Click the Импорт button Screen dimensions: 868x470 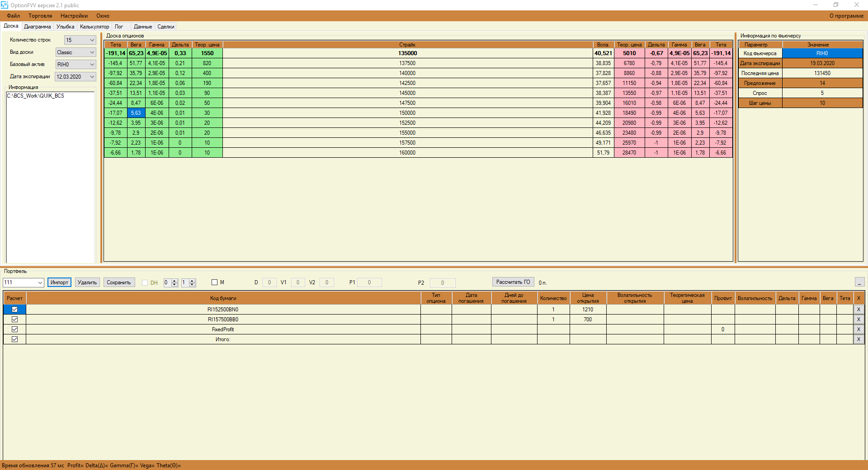[59, 282]
